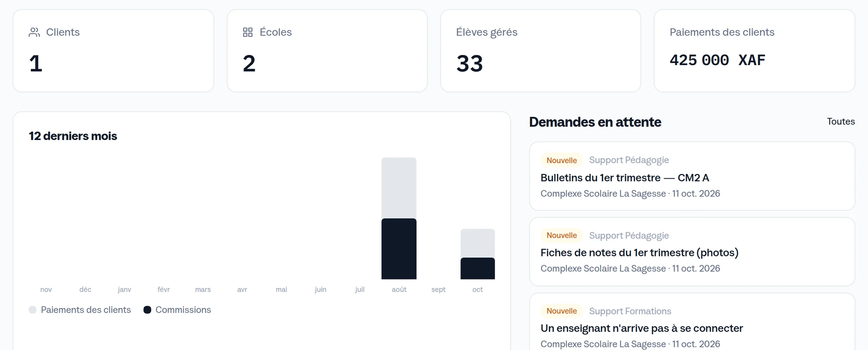Image resolution: width=868 pixels, height=350 pixels.
Task: Open the Bulletins du 1er trimestre — CM2 A request
Action: (x=692, y=176)
